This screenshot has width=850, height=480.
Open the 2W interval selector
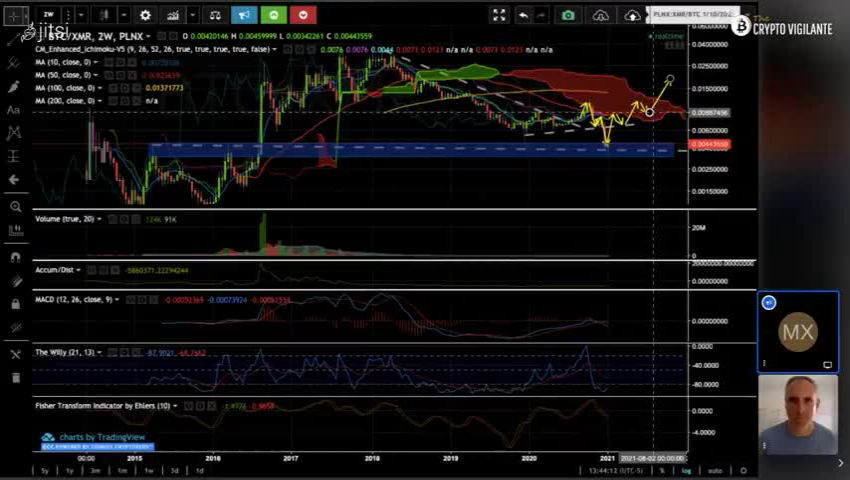tap(49, 15)
